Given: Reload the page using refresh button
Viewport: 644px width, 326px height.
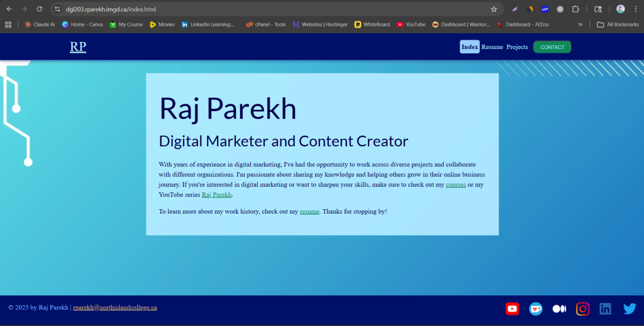Looking at the screenshot, I should (x=40, y=9).
